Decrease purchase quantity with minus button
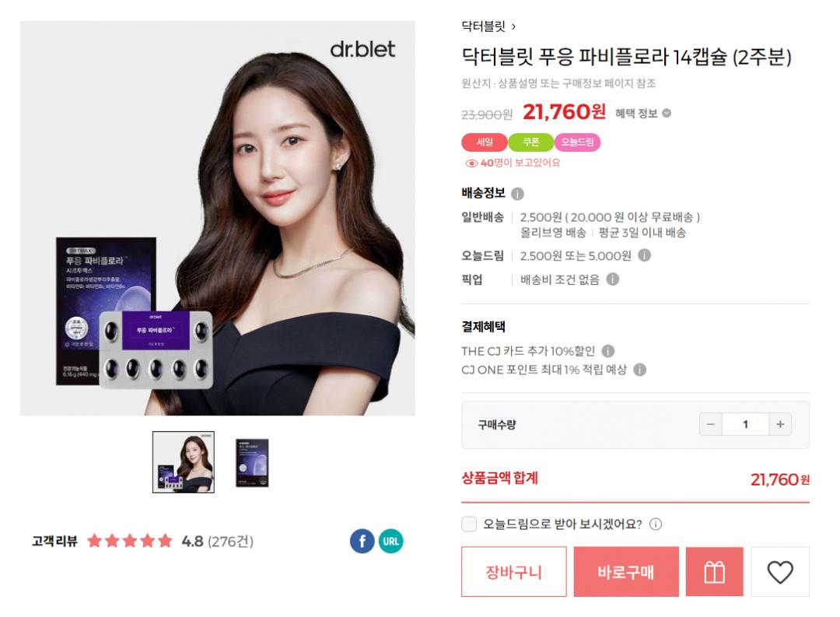This screenshot has height=617, width=840. (711, 425)
